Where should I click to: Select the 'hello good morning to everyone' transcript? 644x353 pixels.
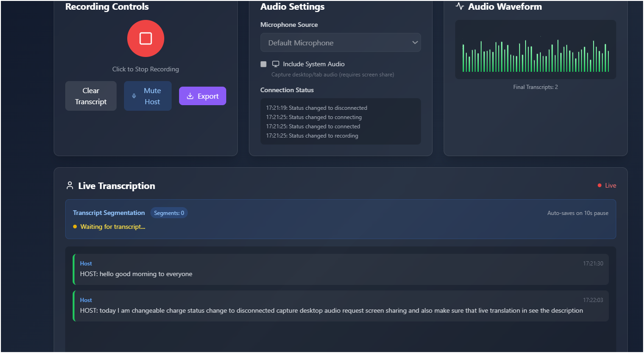pyautogui.click(x=136, y=274)
